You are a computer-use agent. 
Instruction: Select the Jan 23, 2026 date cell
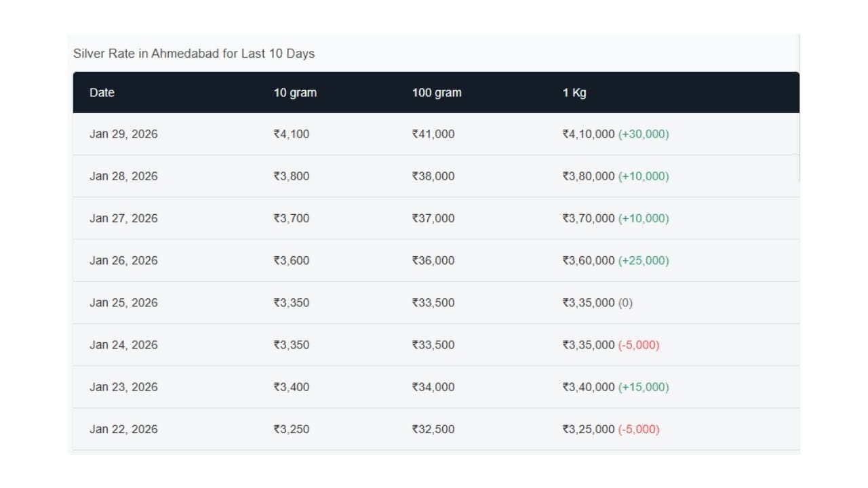pyautogui.click(x=123, y=387)
